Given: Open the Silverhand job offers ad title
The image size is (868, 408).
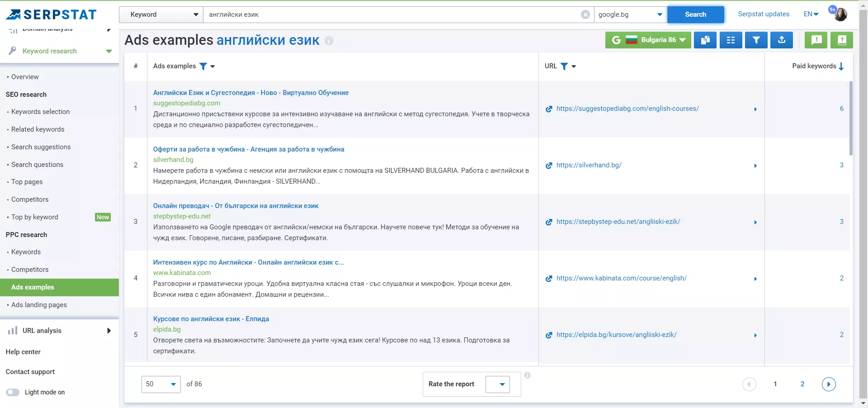Looking at the screenshot, I should tap(249, 149).
